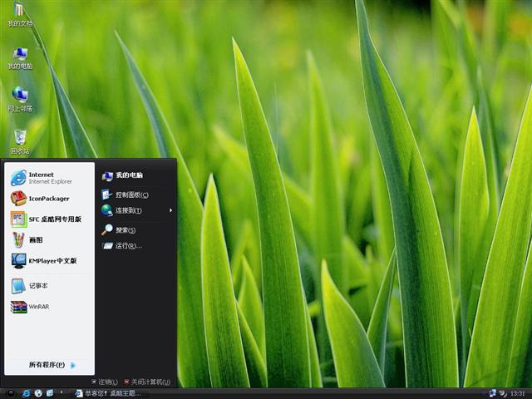Launch Internet Explorer from start menu
Image resolution: width=532 pixels, height=399 pixels.
[50, 178]
